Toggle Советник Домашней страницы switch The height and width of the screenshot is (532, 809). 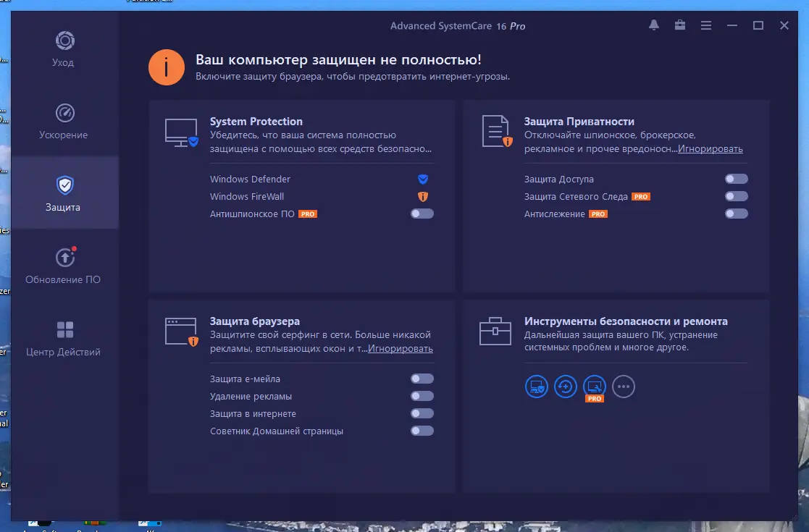422,431
